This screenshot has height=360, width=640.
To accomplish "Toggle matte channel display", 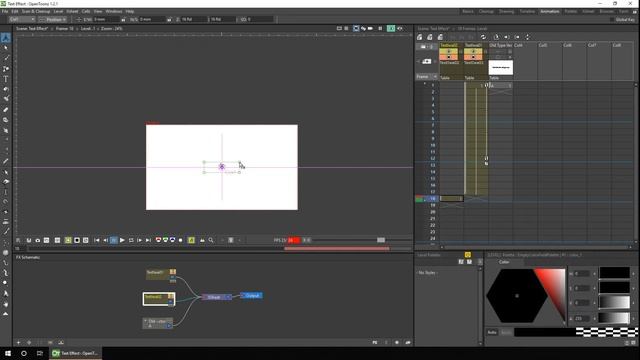I will 180,240.
